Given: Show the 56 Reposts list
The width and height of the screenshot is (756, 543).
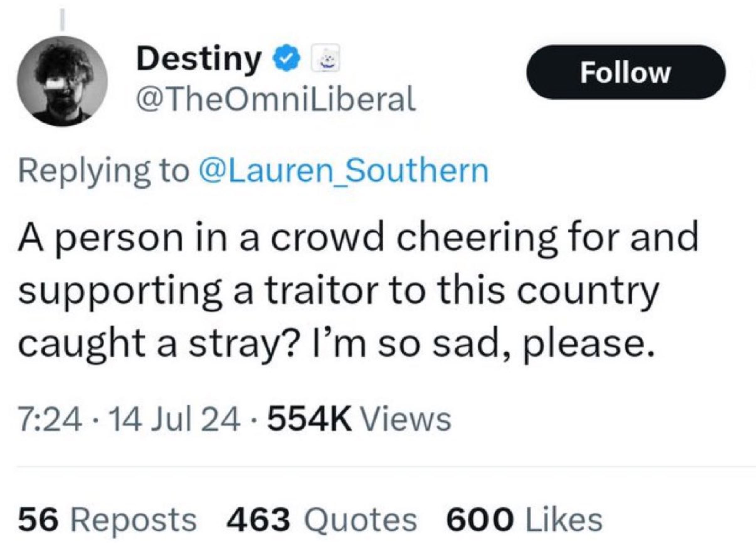Looking at the screenshot, I should tap(107, 520).
